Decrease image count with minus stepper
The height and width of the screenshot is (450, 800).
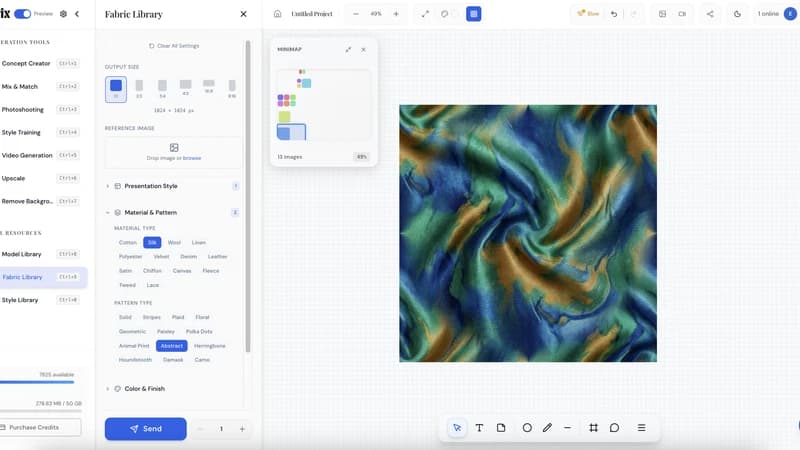(x=201, y=429)
